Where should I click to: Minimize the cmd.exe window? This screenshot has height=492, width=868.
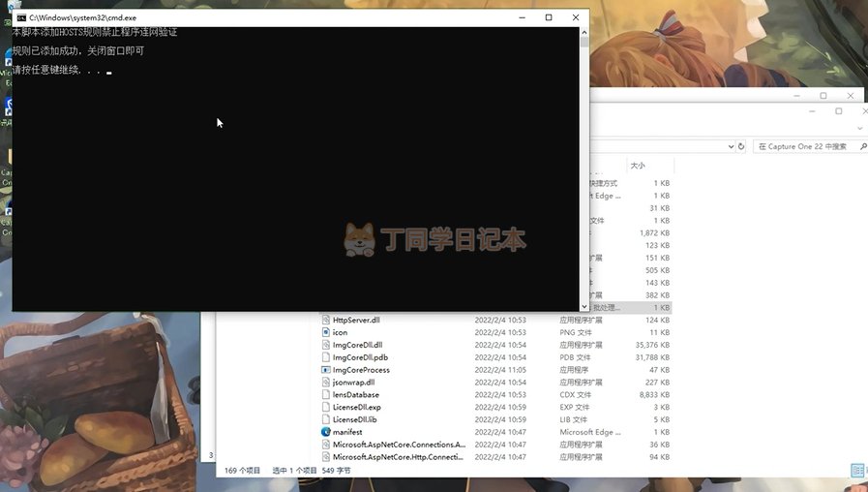click(522, 17)
